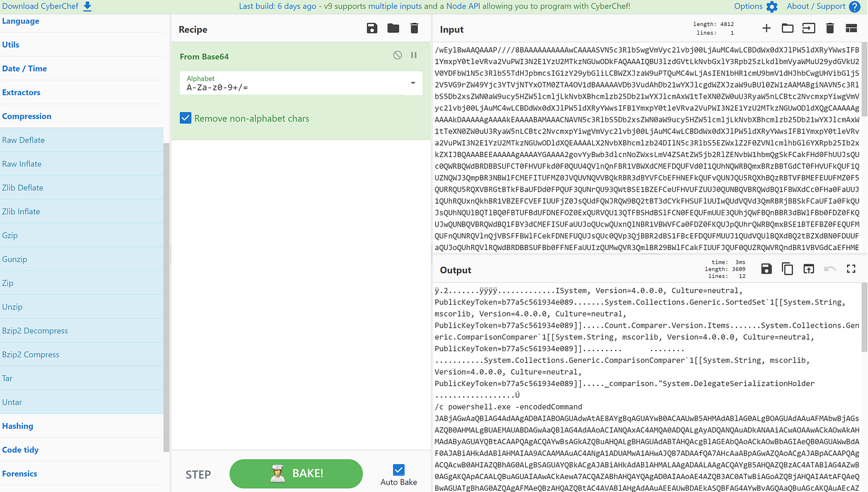Click the powershell.exe -encodedCommand output line
This screenshot has height=492, width=868.
tap(508, 407)
